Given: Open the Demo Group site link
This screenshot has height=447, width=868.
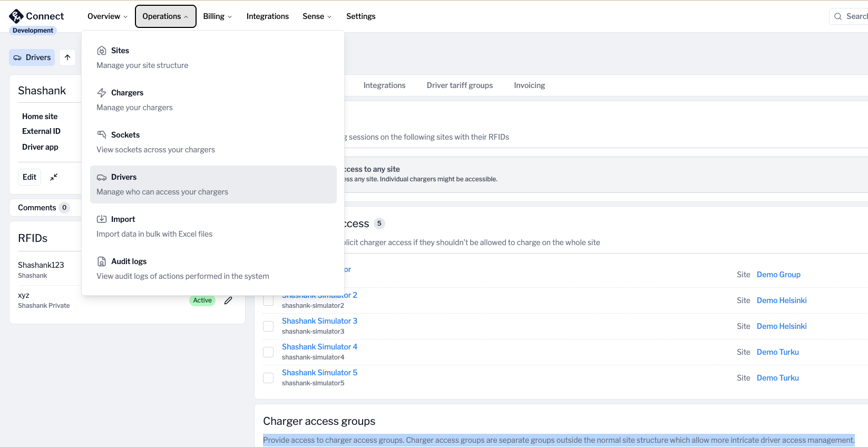Looking at the screenshot, I should point(778,275).
